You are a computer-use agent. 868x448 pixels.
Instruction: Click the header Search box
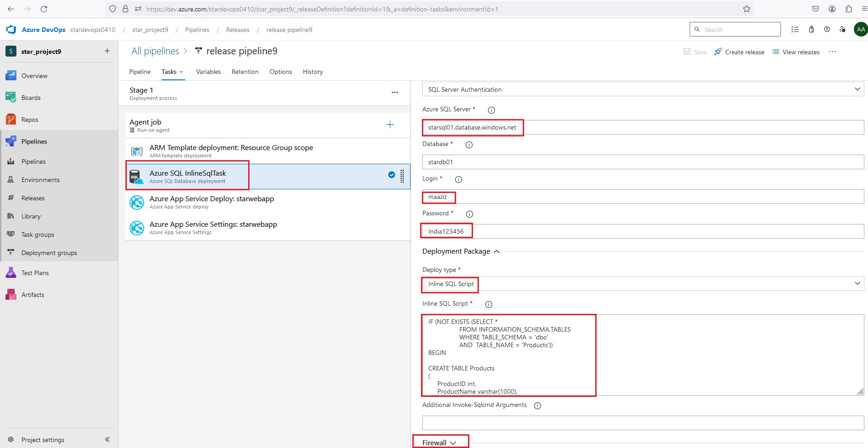[x=735, y=29]
